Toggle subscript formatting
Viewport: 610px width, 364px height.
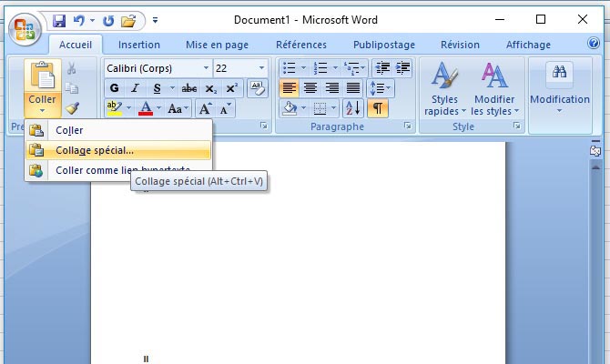[210, 88]
